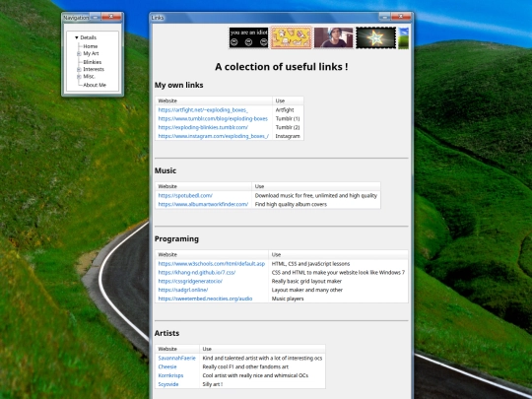Click the 'My own links' heading
532x399 pixels.
coord(178,85)
